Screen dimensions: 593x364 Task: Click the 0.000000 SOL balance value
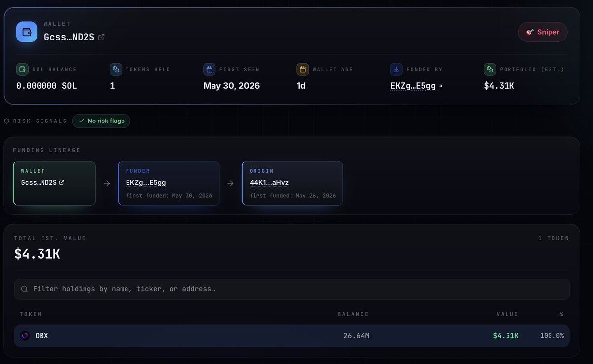[x=46, y=86]
